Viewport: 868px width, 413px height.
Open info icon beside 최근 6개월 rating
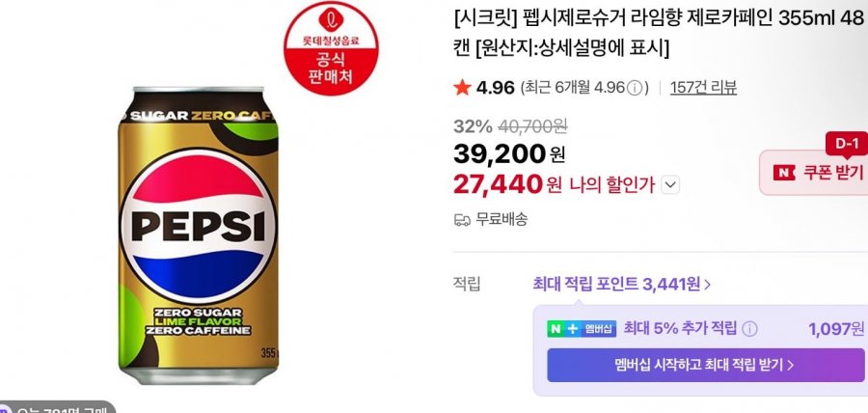tap(634, 89)
